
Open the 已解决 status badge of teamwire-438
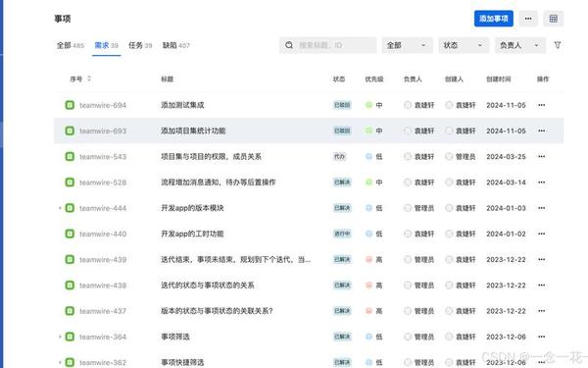click(342, 285)
